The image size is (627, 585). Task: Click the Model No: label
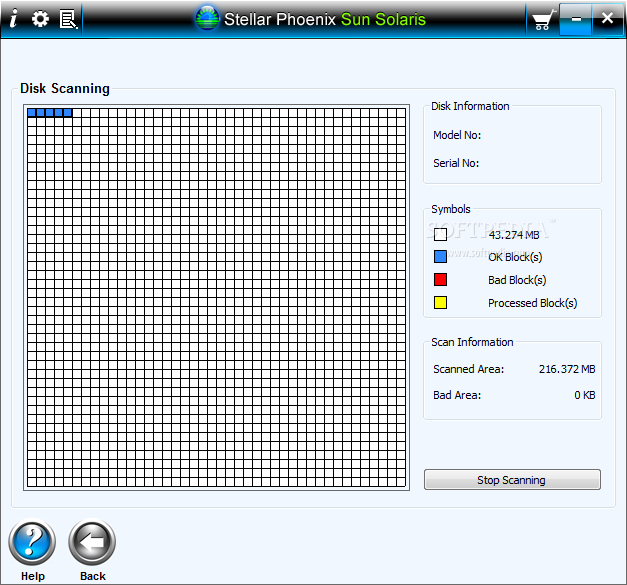(x=457, y=135)
